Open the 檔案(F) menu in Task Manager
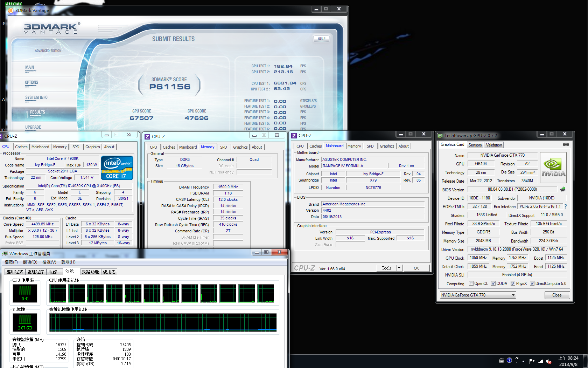This screenshot has height=368, width=588. [x=11, y=262]
